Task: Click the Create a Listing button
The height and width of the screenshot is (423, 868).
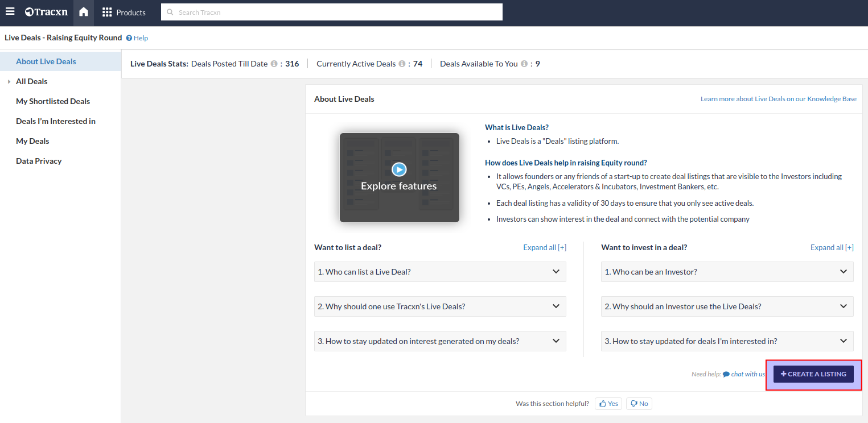Action: [x=813, y=374]
